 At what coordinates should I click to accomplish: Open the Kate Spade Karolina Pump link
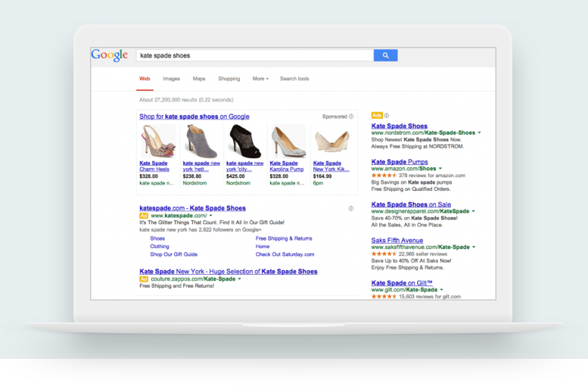pos(287,167)
